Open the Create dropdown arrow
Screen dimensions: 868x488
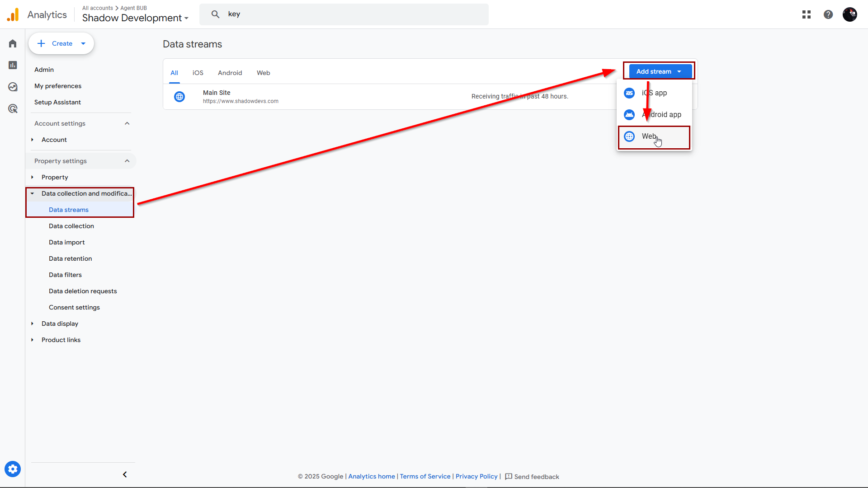[x=83, y=43]
